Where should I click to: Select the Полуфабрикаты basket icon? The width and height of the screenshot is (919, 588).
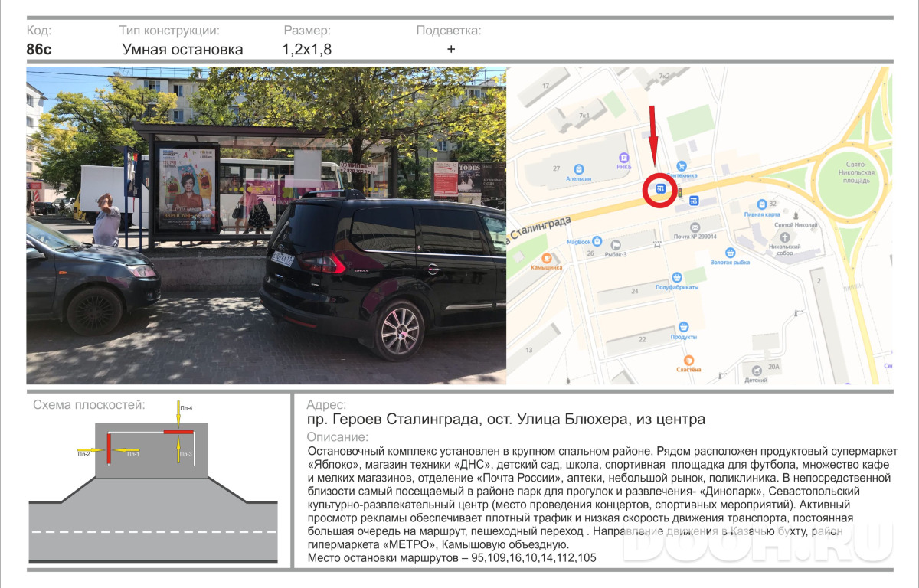pyautogui.click(x=677, y=277)
